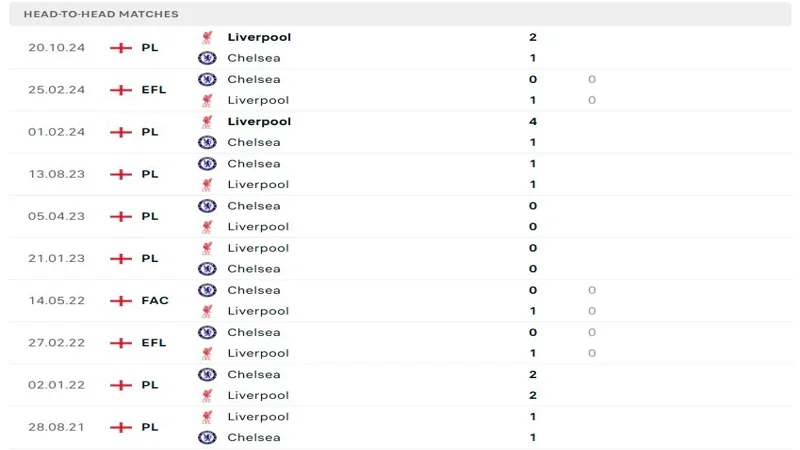Click the England flag on the 28.08.21 row
Image resolution: width=800 pixels, height=450 pixels.
(121, 427)
